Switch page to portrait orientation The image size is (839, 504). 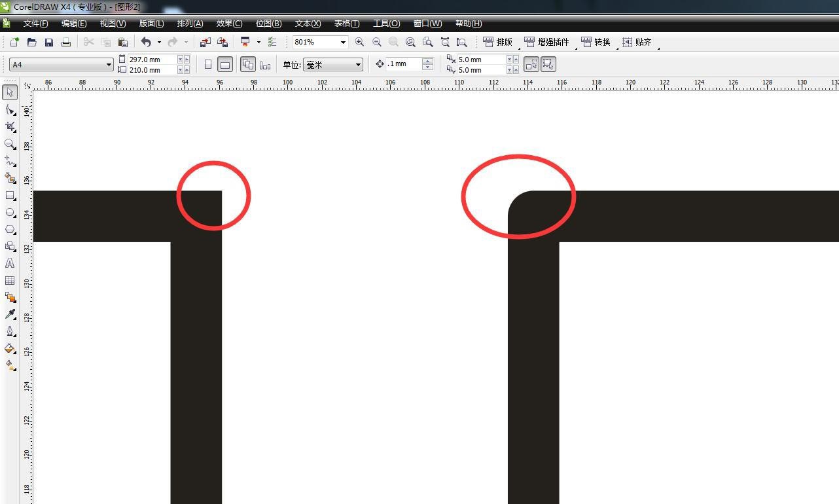(x=208, y=64)
